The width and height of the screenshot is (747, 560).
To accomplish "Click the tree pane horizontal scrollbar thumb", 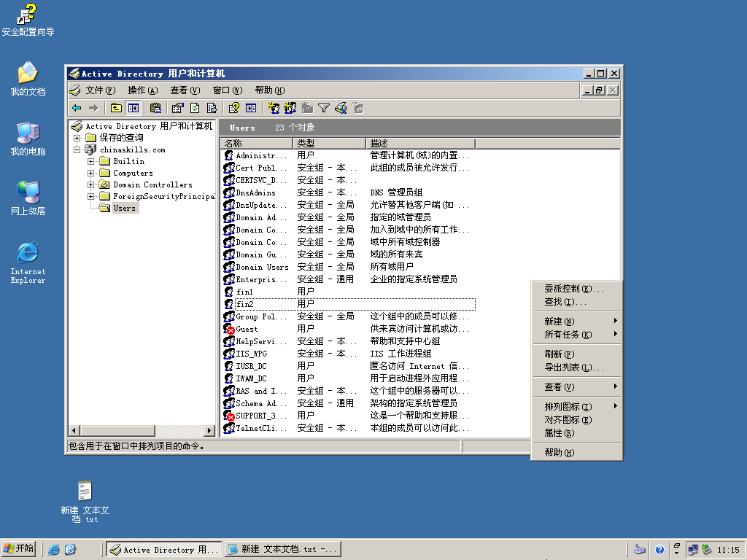I will point(117,430).
